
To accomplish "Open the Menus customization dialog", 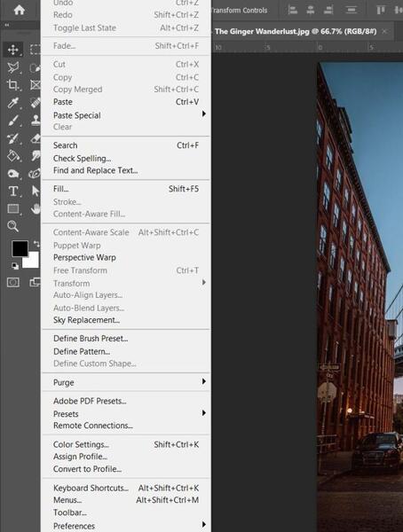I will click(126, 500).
